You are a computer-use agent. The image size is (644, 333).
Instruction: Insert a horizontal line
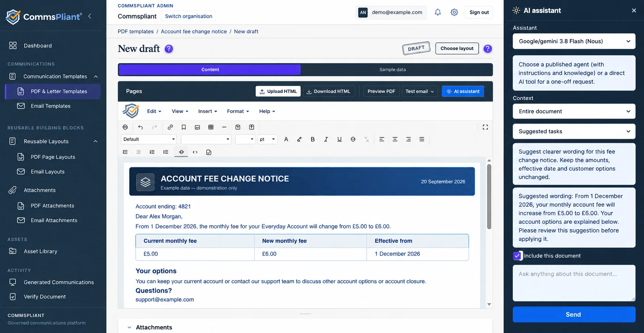[x=224, y=127]
